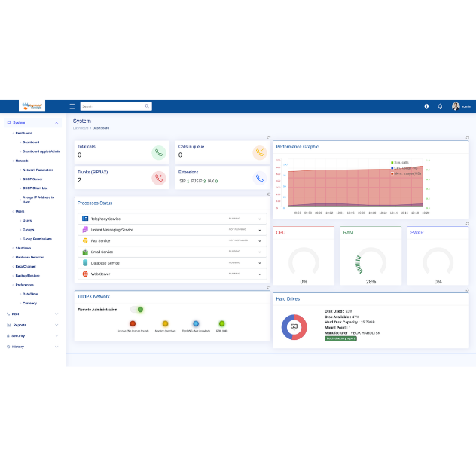This screenshot has height=468, width=476.
Task: Click the green Fetch directory report button
Action: pyautogui.click(x=340, y=338)
